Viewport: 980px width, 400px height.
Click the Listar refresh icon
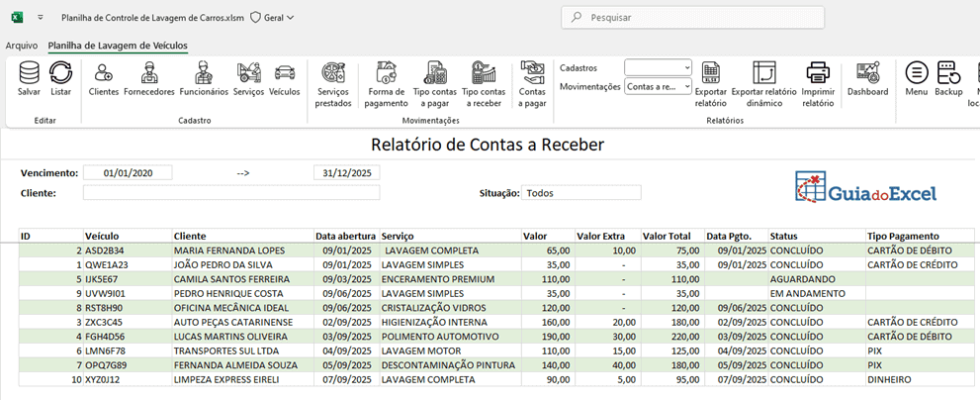[x=60, y=72]
